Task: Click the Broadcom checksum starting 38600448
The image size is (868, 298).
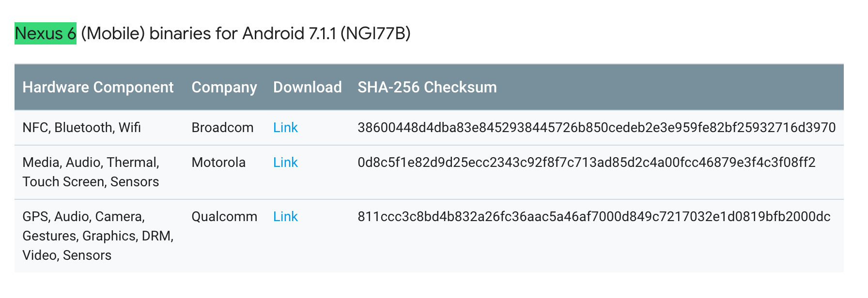Action: (597, 127)
